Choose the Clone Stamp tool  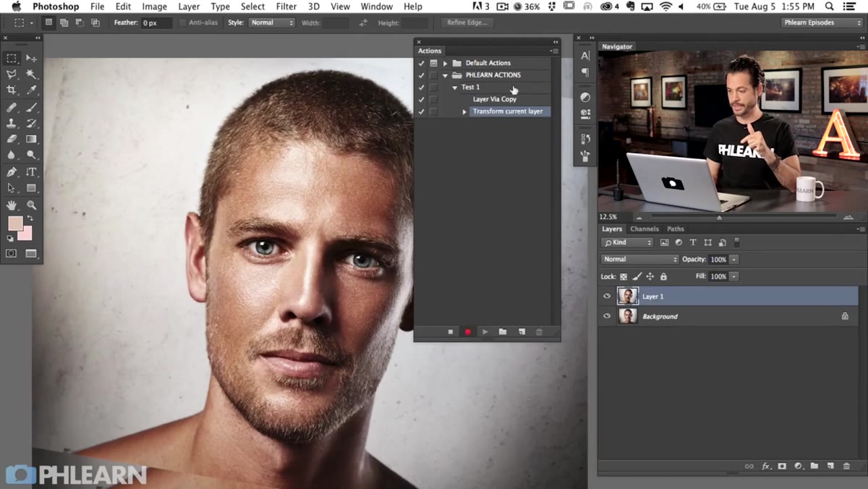(12, 123)
